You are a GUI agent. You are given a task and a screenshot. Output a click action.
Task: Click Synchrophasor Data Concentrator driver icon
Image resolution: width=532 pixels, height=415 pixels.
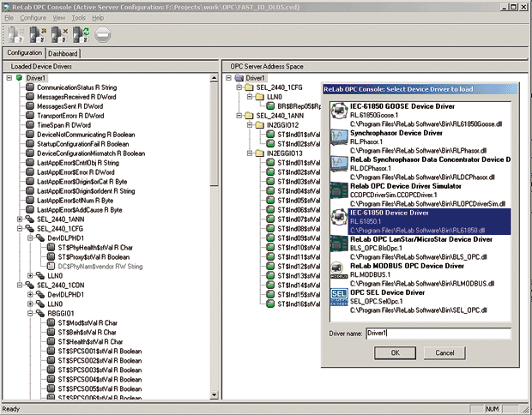coord(339,164)
